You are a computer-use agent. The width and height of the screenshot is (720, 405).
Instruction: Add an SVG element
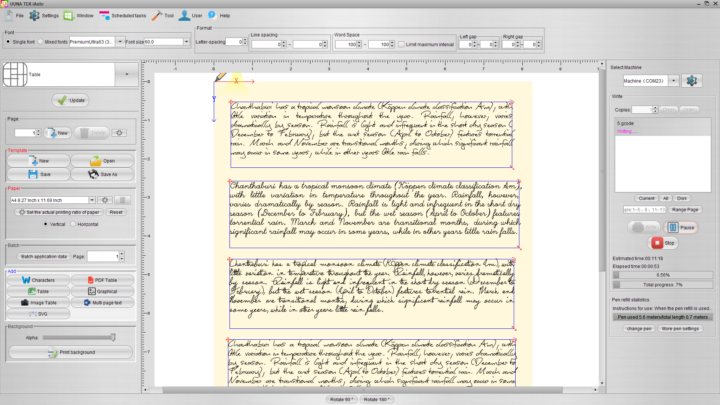[39, 315]
